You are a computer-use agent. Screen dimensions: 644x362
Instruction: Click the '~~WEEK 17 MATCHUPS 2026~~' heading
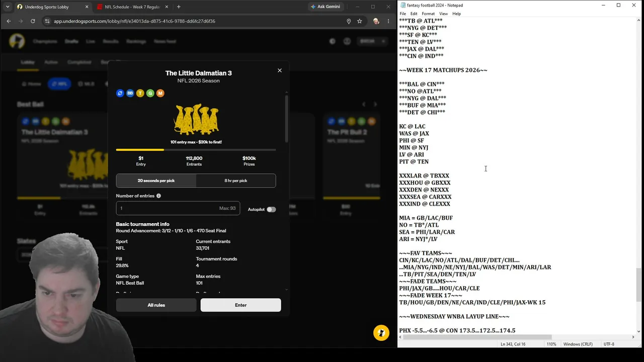click(x=443, y=70)
